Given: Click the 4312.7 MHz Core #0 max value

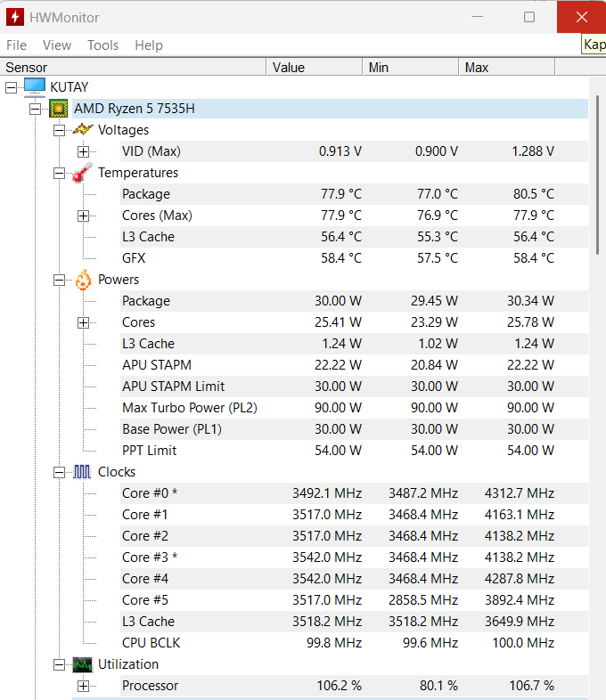Looking at the screenshot, I should pos(520,493).
